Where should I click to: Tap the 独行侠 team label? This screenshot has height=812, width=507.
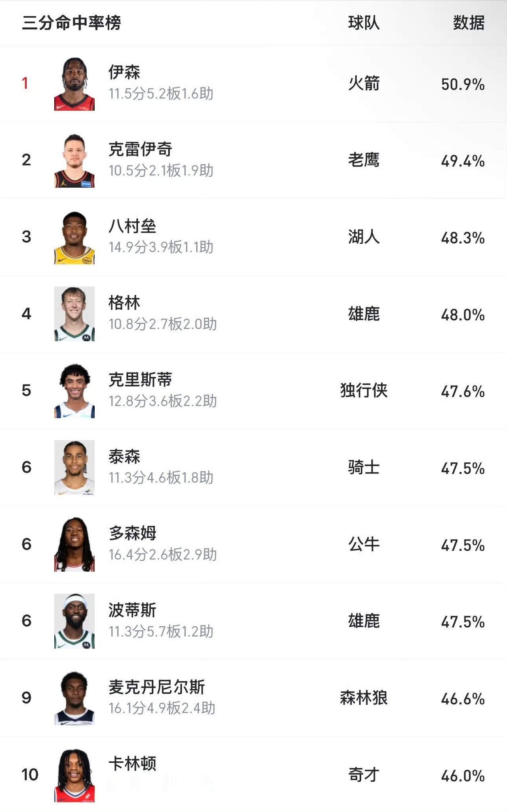[x=364, y=390]
